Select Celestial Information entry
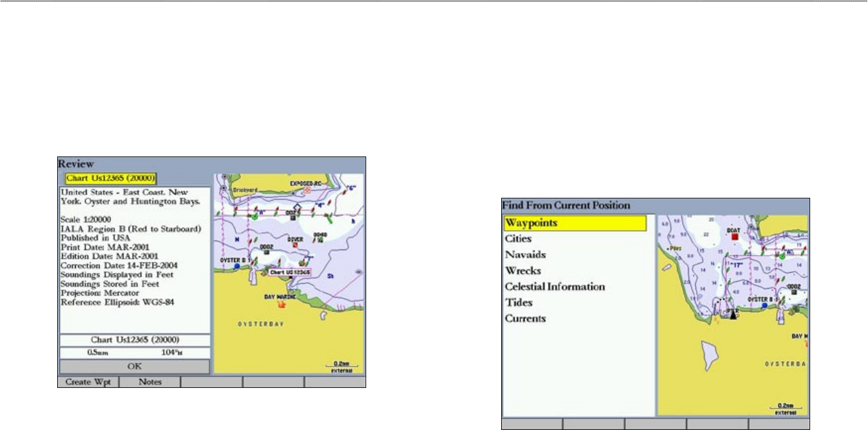This screenshot has height=430, width=868. click(555, 287)
